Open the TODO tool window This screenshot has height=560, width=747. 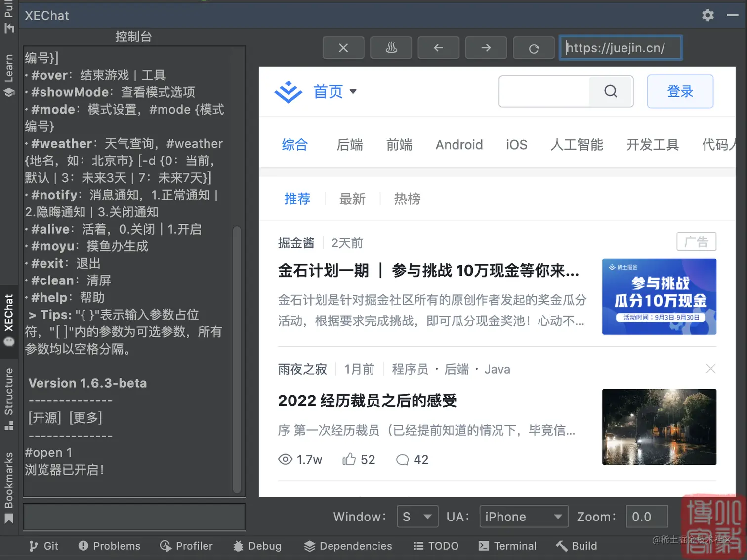click(436, 546)
